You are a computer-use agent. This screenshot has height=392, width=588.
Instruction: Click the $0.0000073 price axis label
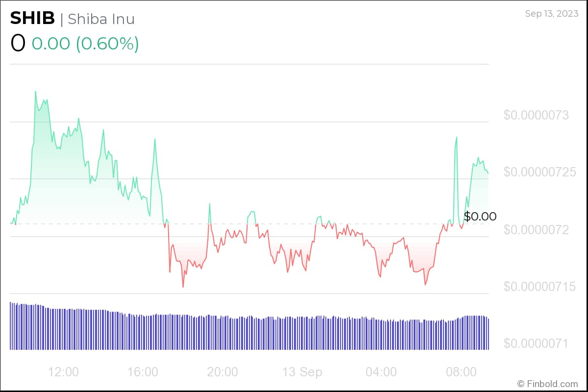537,116
